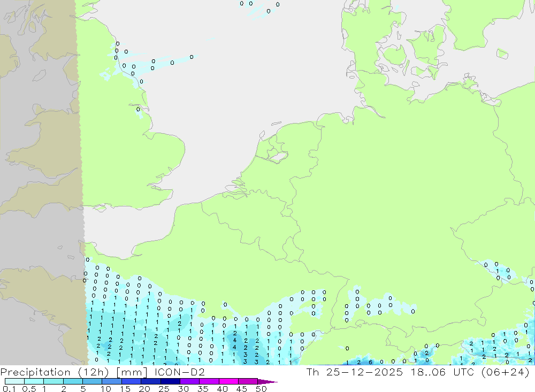Image resolution: width=535 pixels, height=392 pixels.
Task: Click the '45' legend label
Action: pos(242,389)
